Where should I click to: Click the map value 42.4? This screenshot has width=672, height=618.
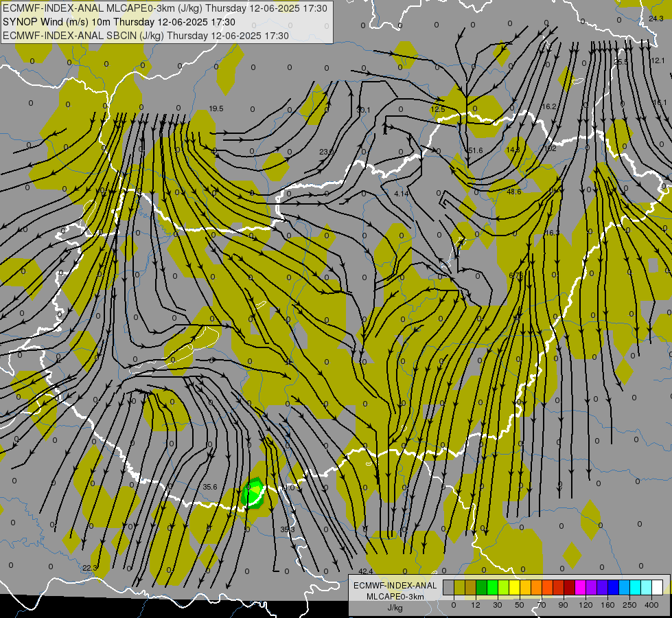366,571
